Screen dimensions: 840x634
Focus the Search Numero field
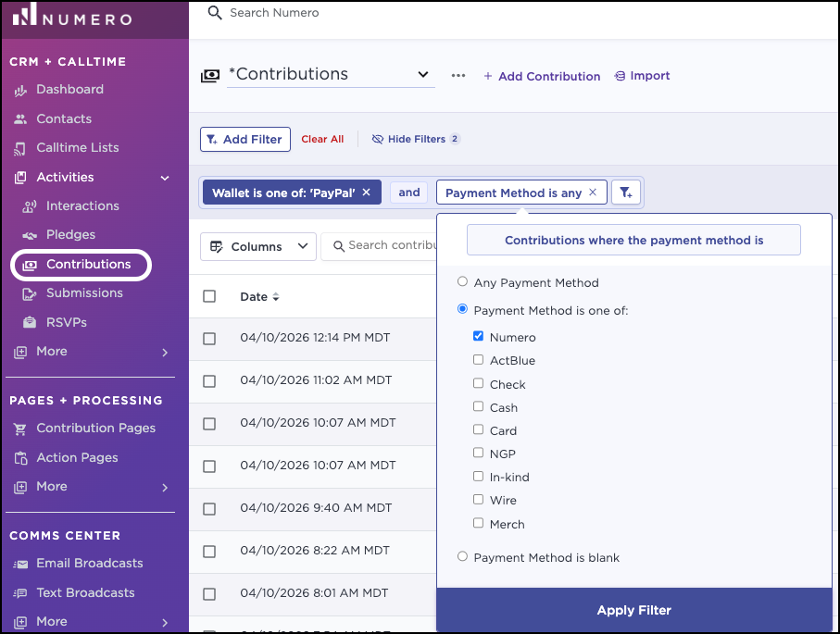pyautogui.click(x=274, y=13)
